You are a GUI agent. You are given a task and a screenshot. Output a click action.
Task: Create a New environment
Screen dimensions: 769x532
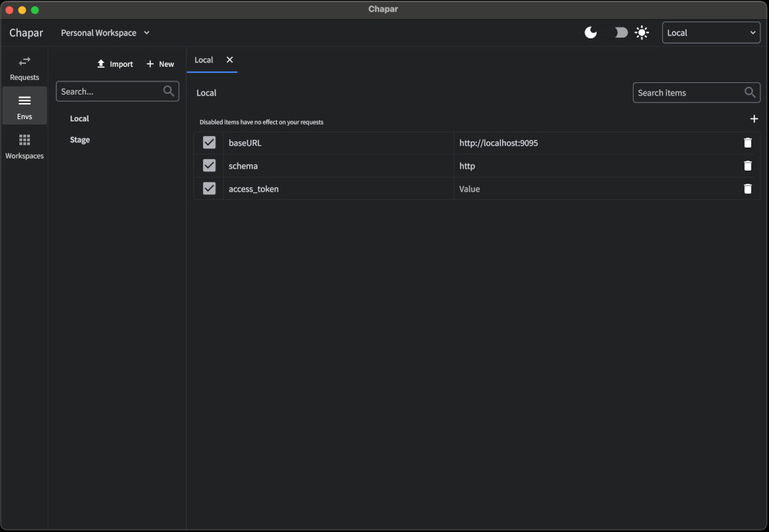160,65
